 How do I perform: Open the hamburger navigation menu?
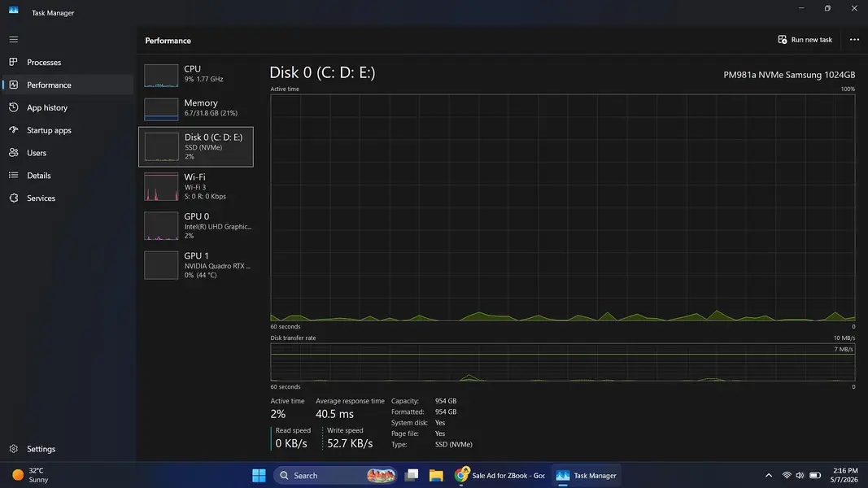pos(13,39)
